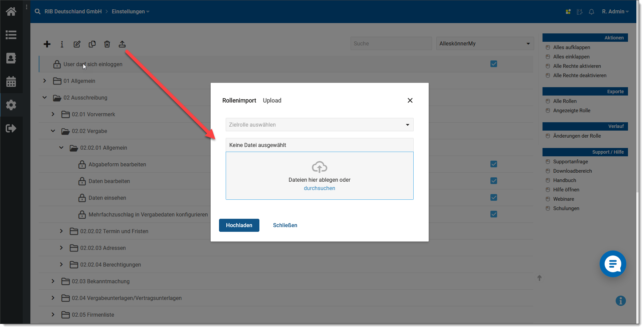
Task: Click the role upload import icon
Action: [122, 44]
